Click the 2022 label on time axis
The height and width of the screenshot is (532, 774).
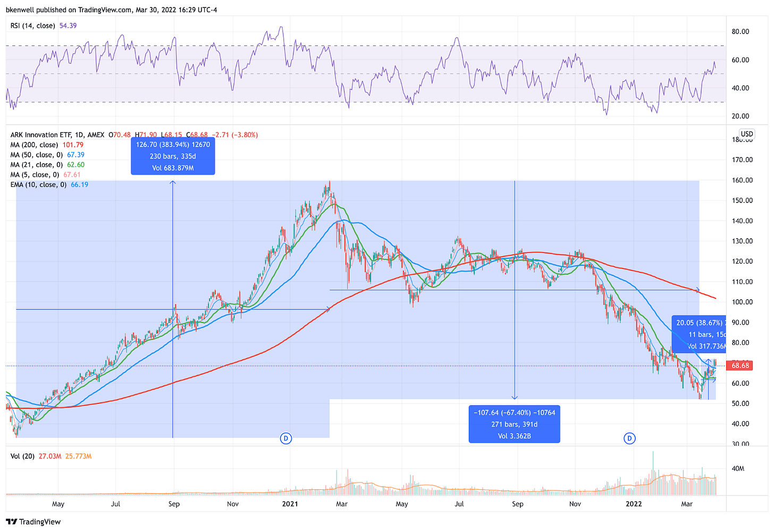(634, 504)
